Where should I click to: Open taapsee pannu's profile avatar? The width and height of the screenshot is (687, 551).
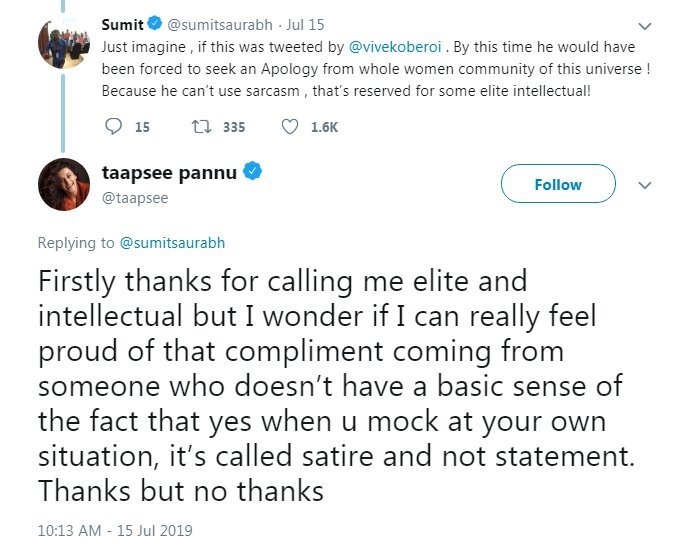[x=64, y=184]
